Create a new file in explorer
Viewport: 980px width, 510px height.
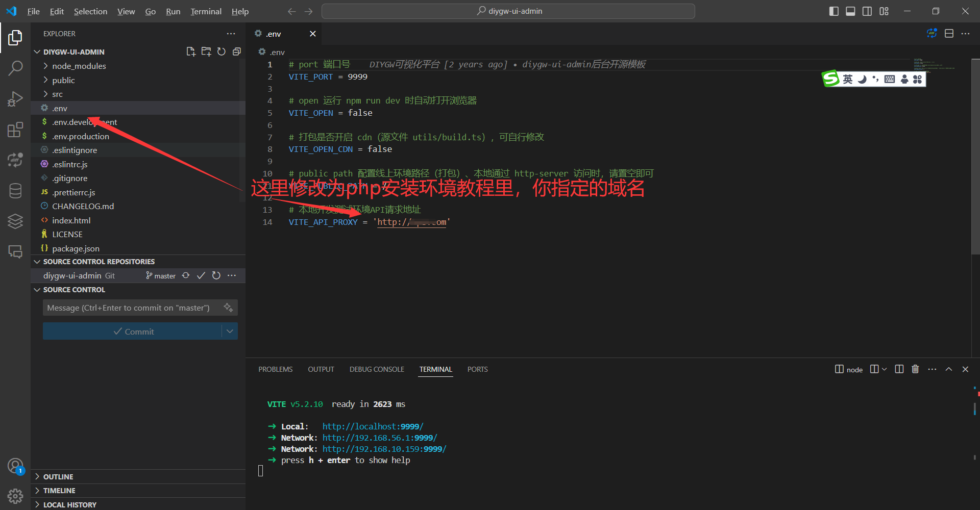(x=191, y=52)
